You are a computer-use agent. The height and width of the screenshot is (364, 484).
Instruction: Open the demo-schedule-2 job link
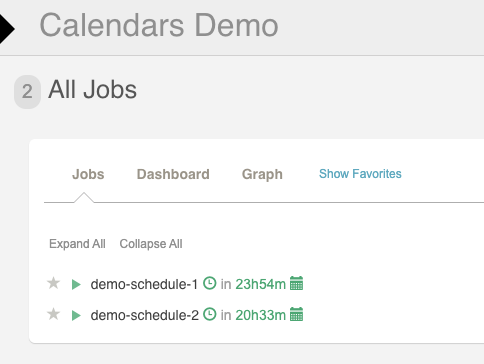point(144,315)
